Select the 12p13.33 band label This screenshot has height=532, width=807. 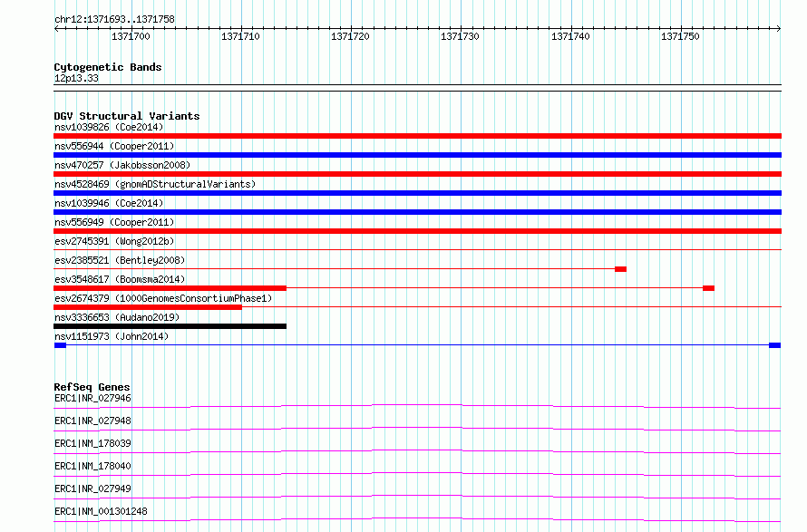(76, 78)
